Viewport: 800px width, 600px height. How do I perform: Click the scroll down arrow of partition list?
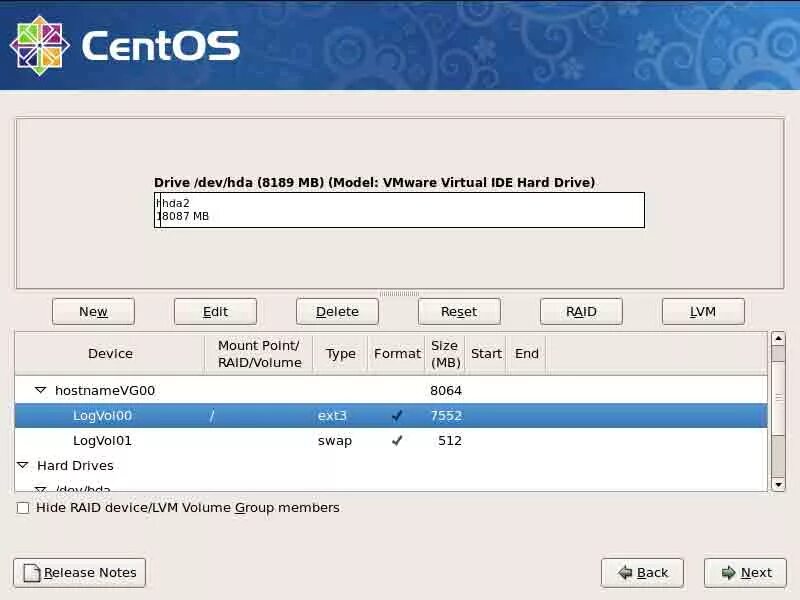point(778,484)
